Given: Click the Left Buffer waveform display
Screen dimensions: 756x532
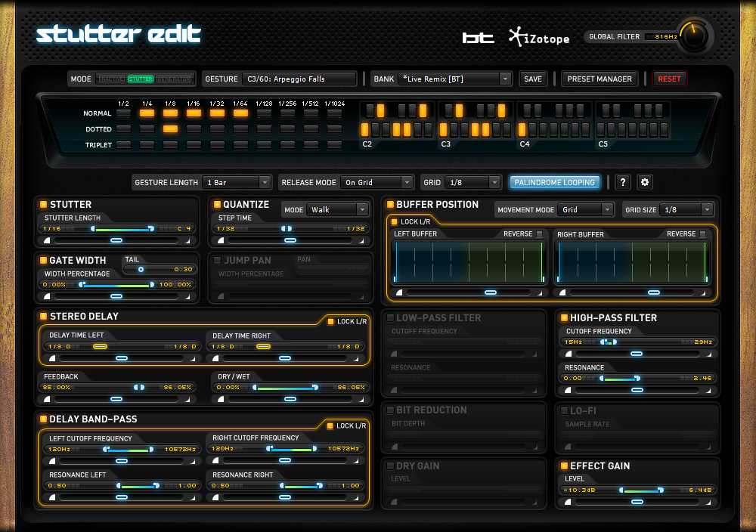Looking at the screenshot, I should [x=469, y=262].
